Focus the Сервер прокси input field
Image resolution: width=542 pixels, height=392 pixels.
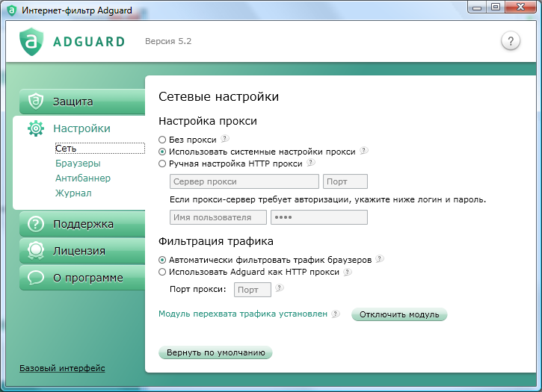tap(244, 181)
